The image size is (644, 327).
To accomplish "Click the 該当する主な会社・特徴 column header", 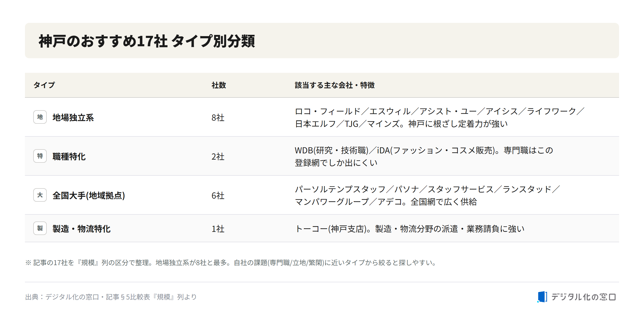I will (x=334, y=85).
